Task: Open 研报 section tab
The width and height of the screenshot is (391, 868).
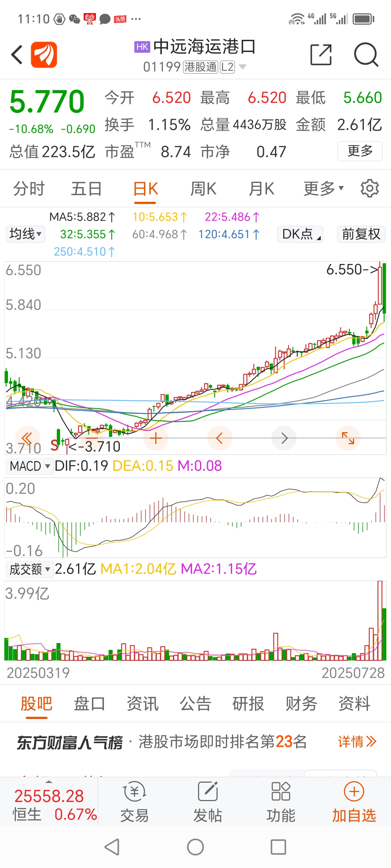Action: click(248, 704)
